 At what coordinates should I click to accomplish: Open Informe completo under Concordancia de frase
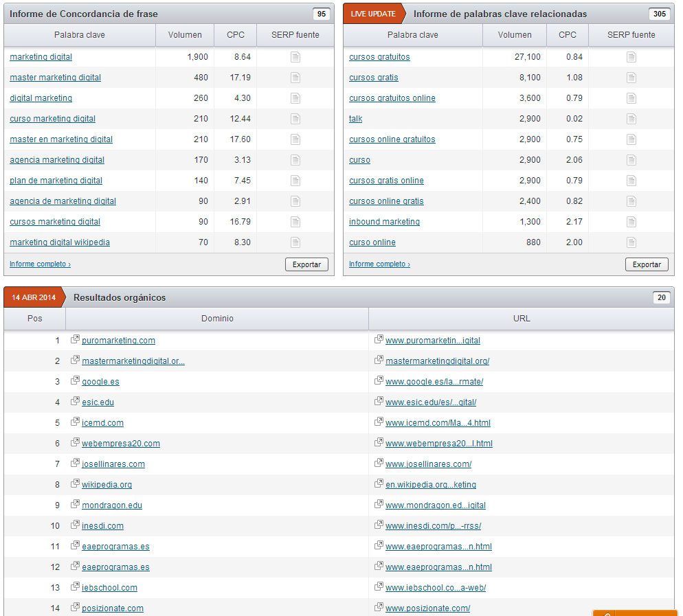(x=40, y=264)
